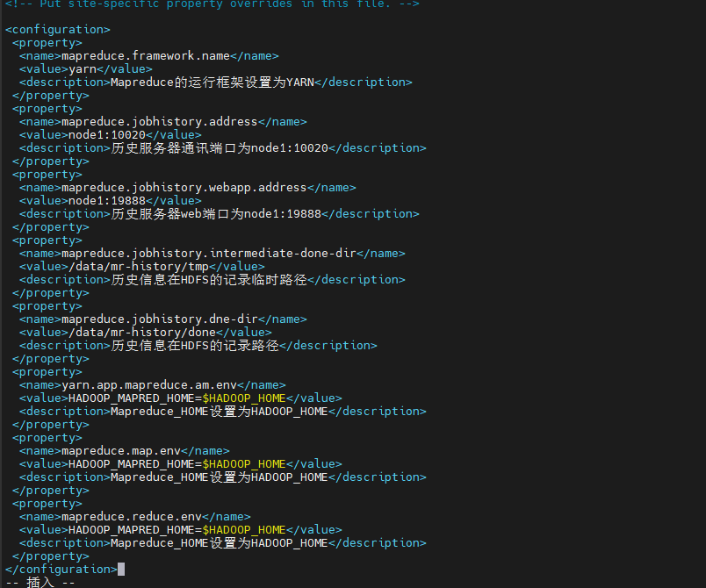
Task: Click mapreduce.jobhistory.webapp.address name
Action: 184,188
